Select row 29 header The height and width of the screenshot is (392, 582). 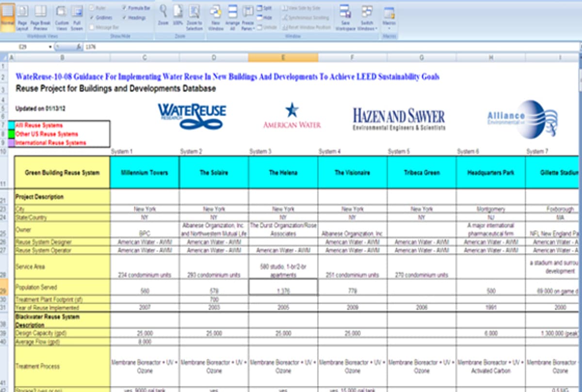pos(4,287)
